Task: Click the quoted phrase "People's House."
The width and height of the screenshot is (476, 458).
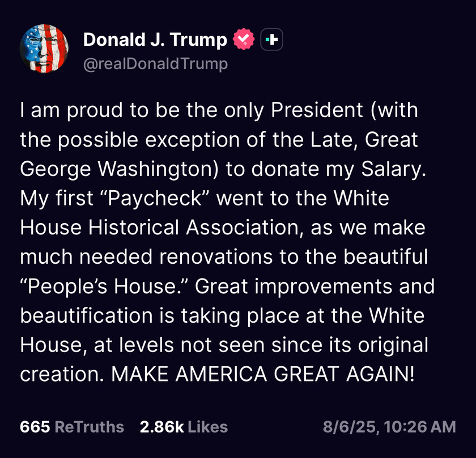Action: point(104,286)
